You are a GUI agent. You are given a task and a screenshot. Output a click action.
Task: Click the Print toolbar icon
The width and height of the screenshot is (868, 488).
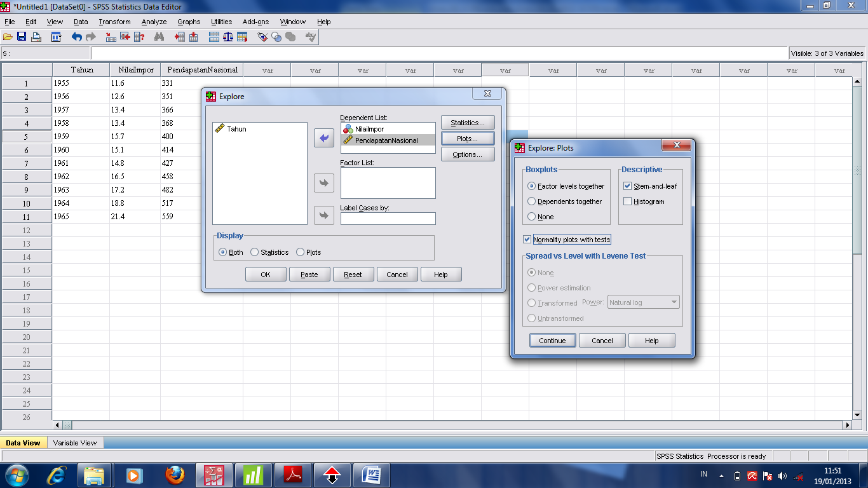coord(36,37)
